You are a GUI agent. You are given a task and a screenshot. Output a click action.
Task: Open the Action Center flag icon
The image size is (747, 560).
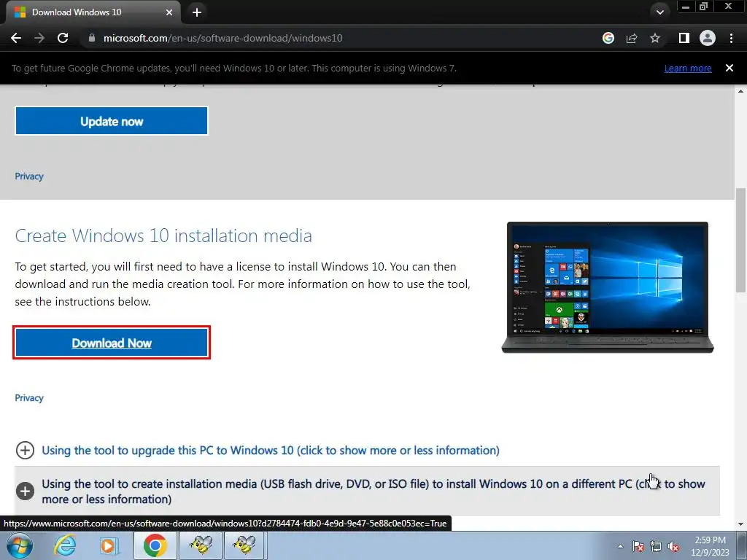(x=638, y=546)
